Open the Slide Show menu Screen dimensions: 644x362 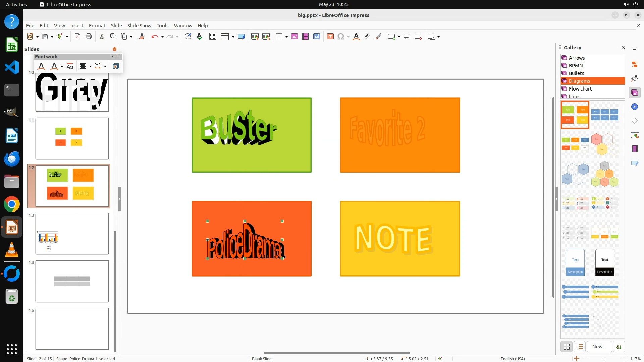coord(139,26)
